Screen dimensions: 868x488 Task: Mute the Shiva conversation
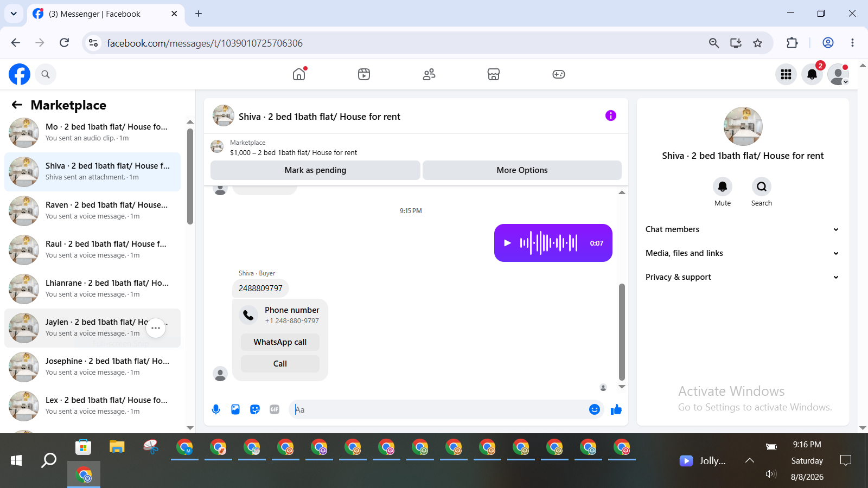point(723,187)
